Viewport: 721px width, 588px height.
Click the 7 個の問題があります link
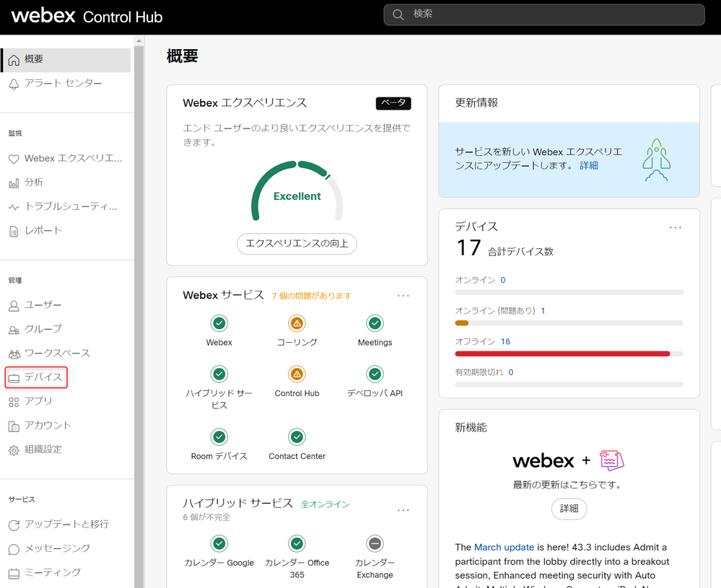pyautogui.click(x=311, y=296)
